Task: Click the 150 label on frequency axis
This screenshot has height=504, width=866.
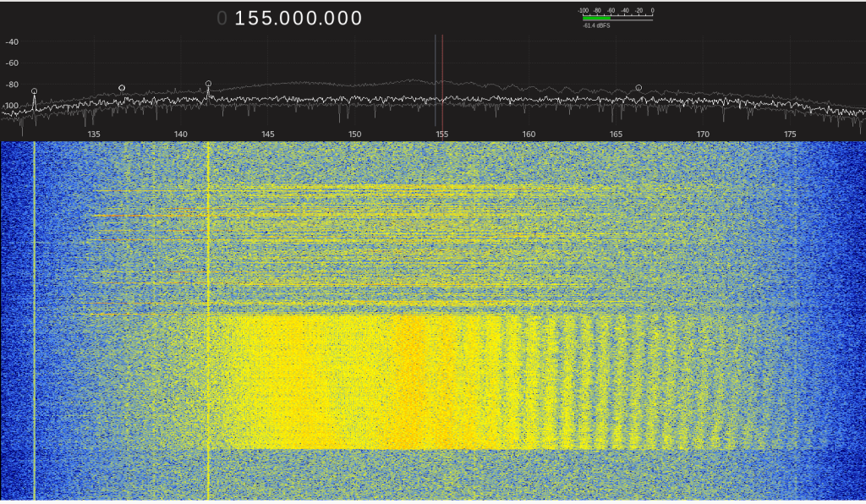Action: click(x=354, y=134)
